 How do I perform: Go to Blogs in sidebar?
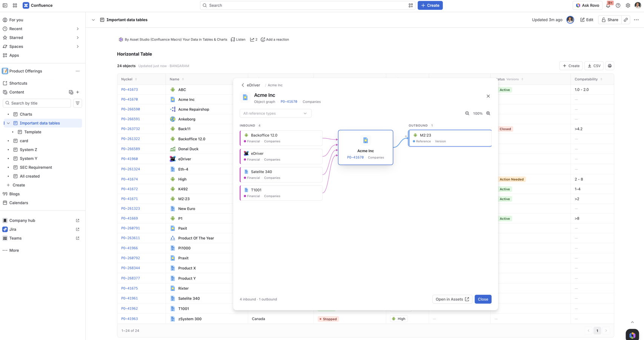pyautogui.click(x=14, y=194)
